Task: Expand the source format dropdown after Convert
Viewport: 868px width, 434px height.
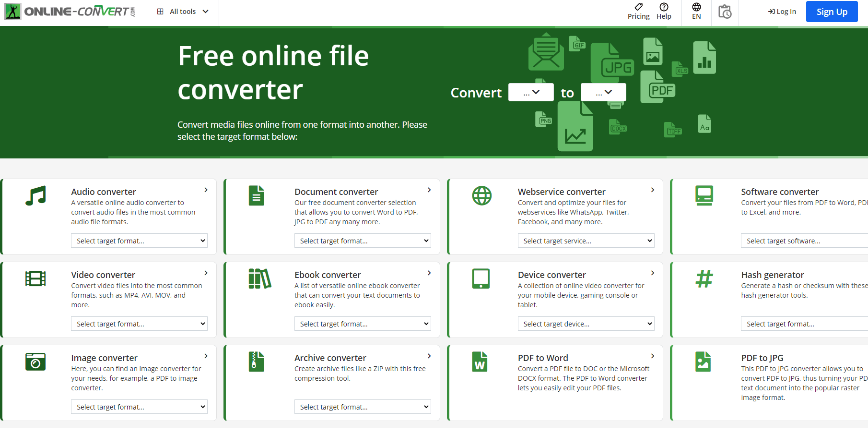Action: pos(531,92)
